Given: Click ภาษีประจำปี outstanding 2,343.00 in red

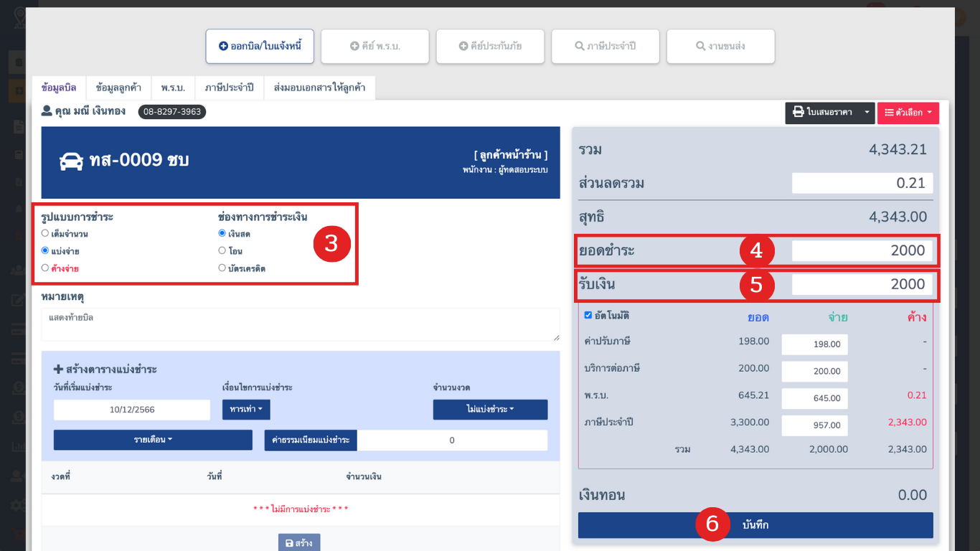Looking at the screenshot, I should (907, 423).
